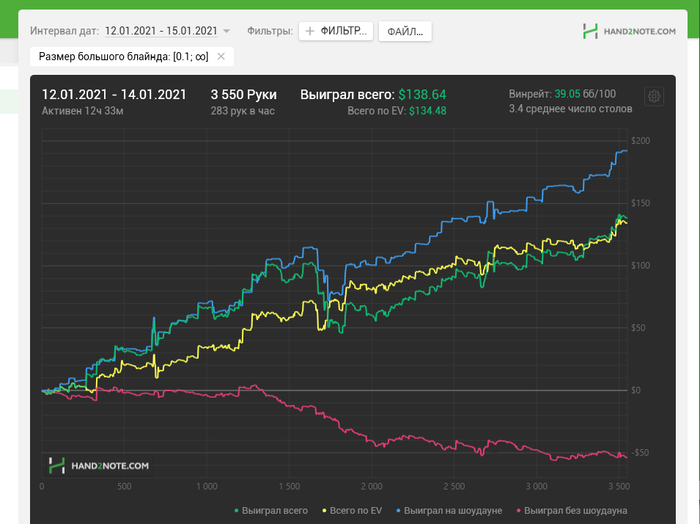The image size is (700, 524).
Task: Click the blue legend dot for showdown
Action: click(399, 511)
